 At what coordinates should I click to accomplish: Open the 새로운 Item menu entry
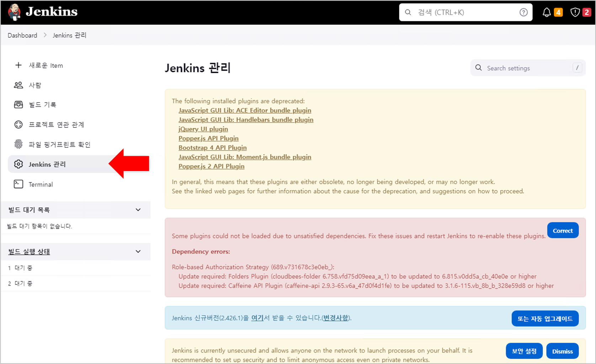(79, 65)
